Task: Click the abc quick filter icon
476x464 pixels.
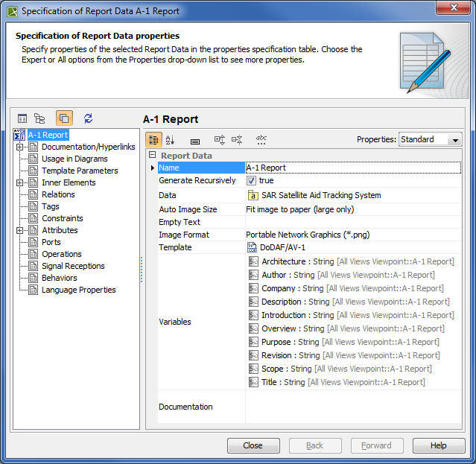Action: pyautogui.click(x=261, y=140)
